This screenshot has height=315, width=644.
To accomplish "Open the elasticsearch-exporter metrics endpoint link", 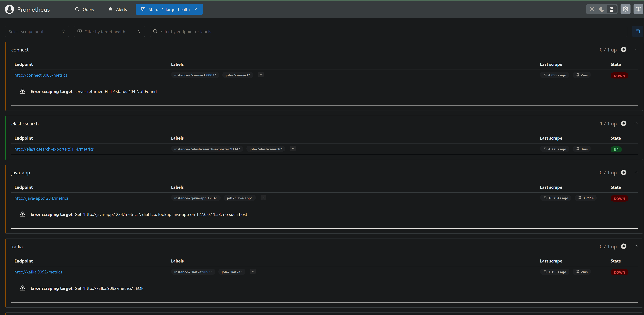I will [54, 149].
